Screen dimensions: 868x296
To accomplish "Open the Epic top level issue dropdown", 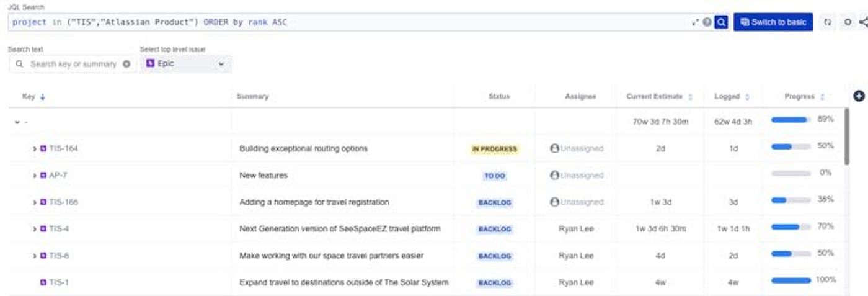I will pyautogui.click(x=186, y=64).
